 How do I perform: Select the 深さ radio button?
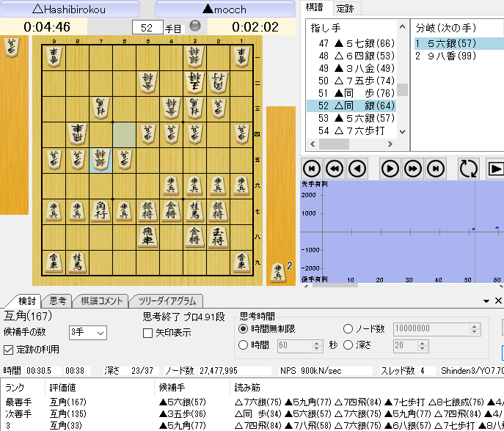pos(348,345)
